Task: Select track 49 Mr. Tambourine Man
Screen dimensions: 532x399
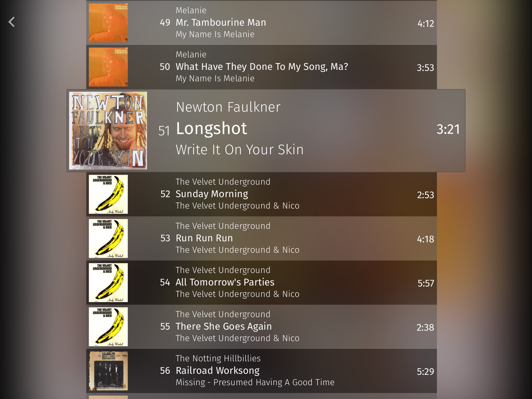Action: click(x=262, y=23)
